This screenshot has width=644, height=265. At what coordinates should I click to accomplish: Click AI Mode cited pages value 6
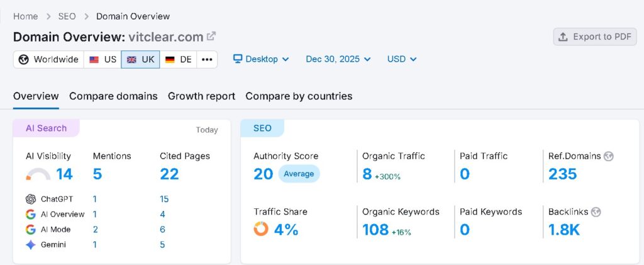pos(163,230)
